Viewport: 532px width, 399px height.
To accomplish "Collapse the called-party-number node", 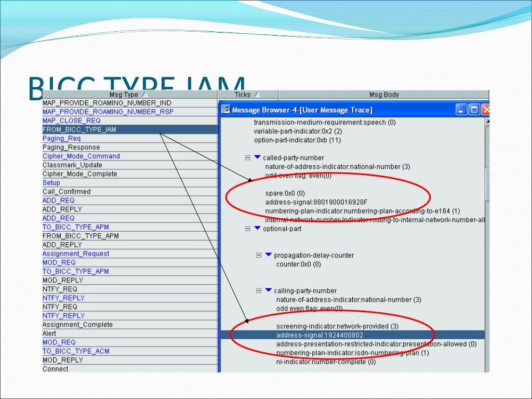I will 248,158.
